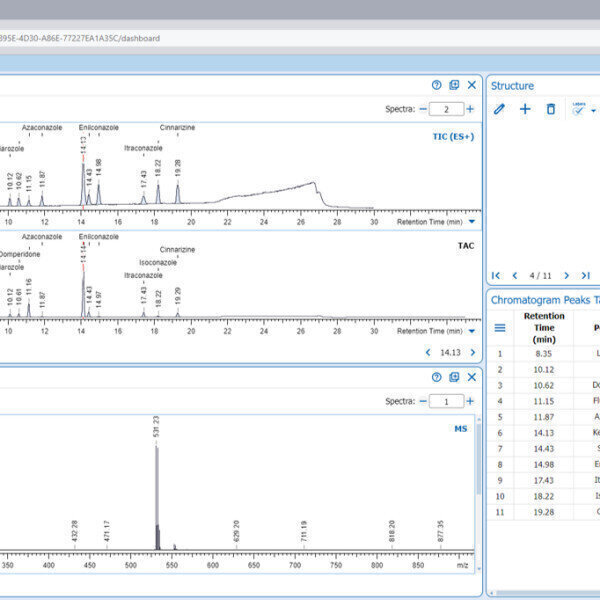Edit the chromatogram Spectra count field showing 2

(446, 109)
